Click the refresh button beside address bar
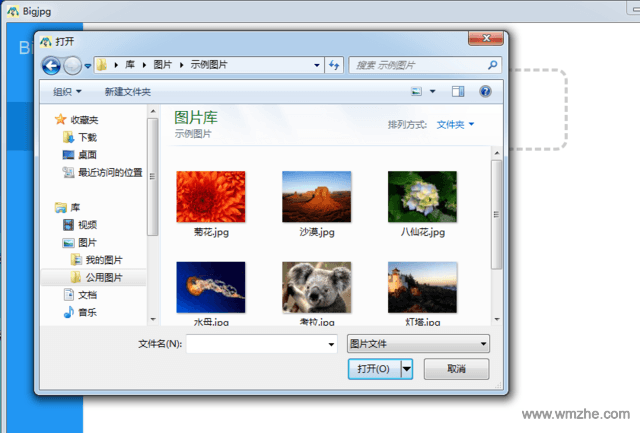Screen dimensions: 640x433 [335, 65]
